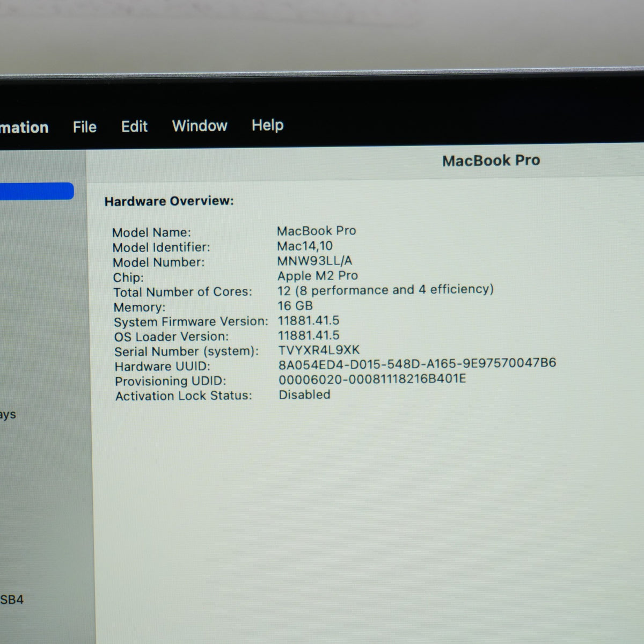Viewport: 644px width, 644px height.
Task: Click the Memory label
Action: (x=140, y=308)
